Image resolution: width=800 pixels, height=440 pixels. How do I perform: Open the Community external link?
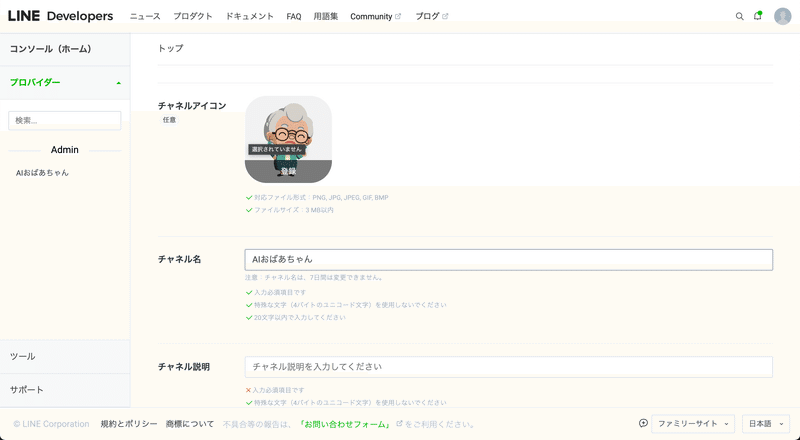[x=376, y=16]
